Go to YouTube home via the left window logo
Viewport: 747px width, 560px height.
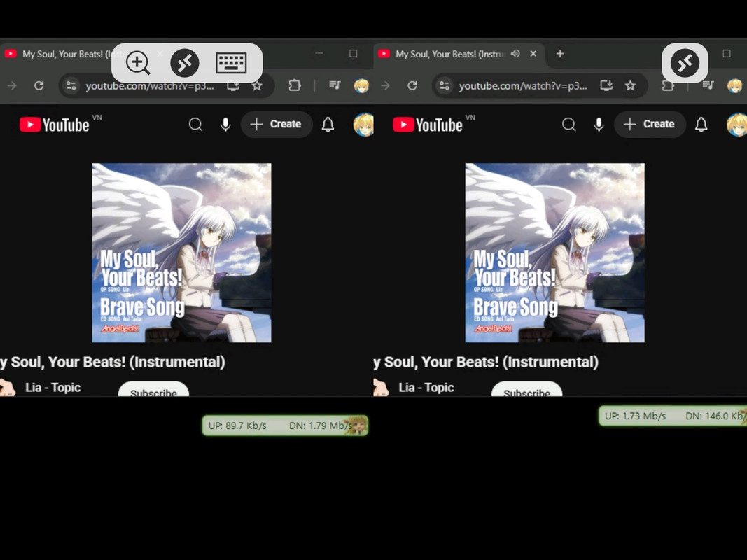pos(55,125)
